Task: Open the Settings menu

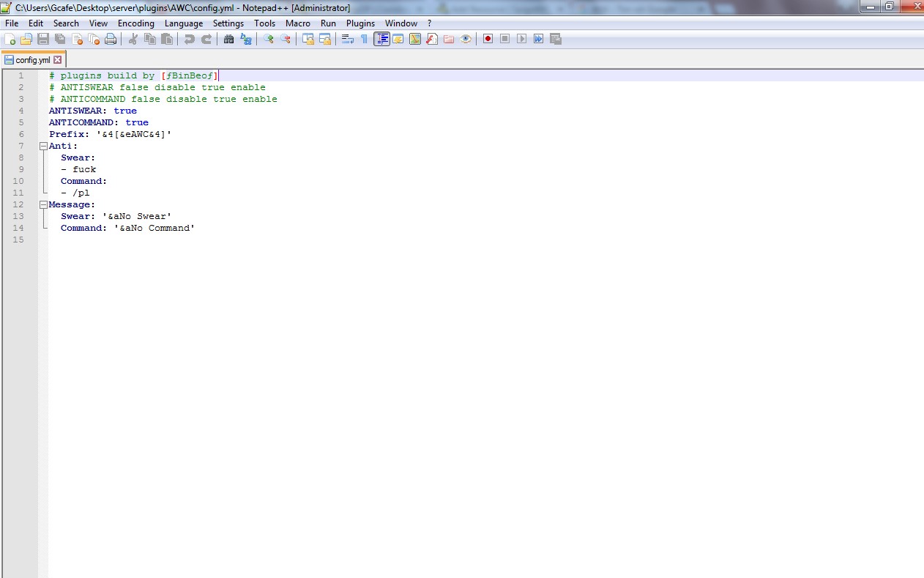Action: 228,23
